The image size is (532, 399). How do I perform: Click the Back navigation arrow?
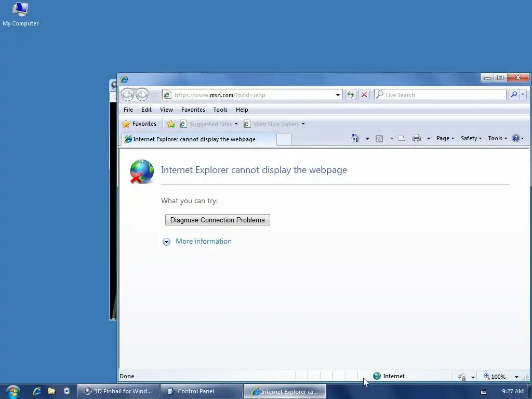pos(128,95)
